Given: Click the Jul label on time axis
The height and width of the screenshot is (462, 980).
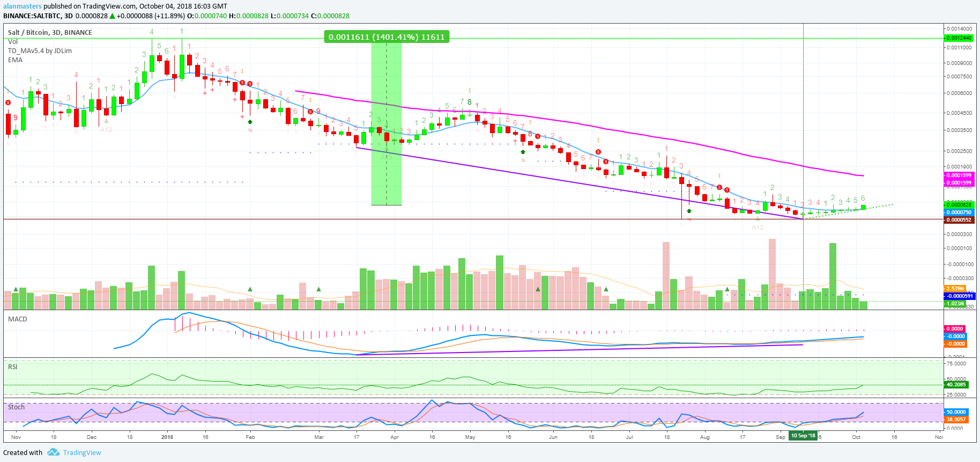Looking at the screenshot, I should coord(629,437).
